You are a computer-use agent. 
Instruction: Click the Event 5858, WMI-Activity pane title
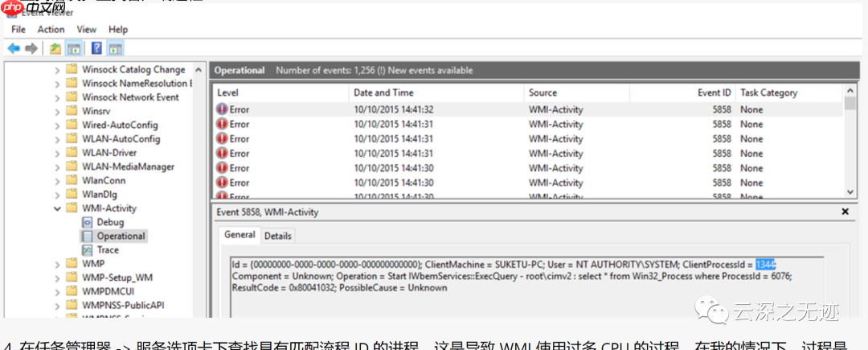tap(268, 212)
